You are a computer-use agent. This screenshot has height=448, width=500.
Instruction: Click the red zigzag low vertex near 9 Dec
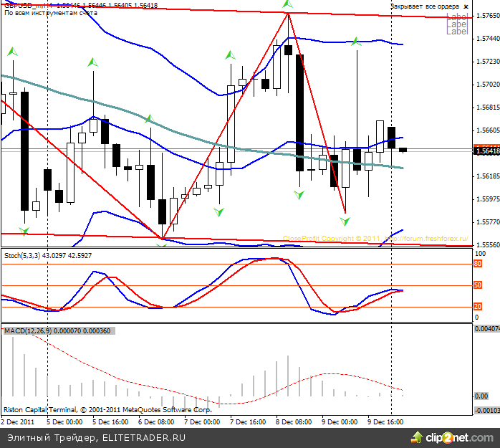click(345, 212)
